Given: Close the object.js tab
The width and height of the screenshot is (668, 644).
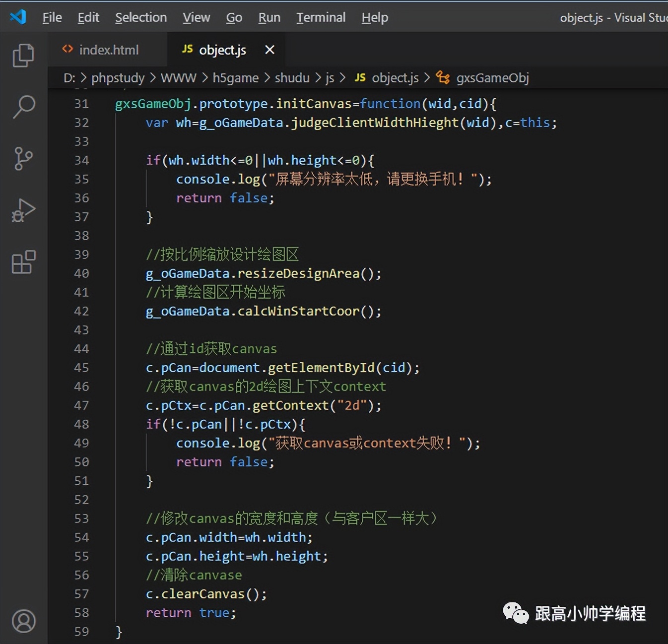Looking at the screenshot, I should tap(269, 50).
